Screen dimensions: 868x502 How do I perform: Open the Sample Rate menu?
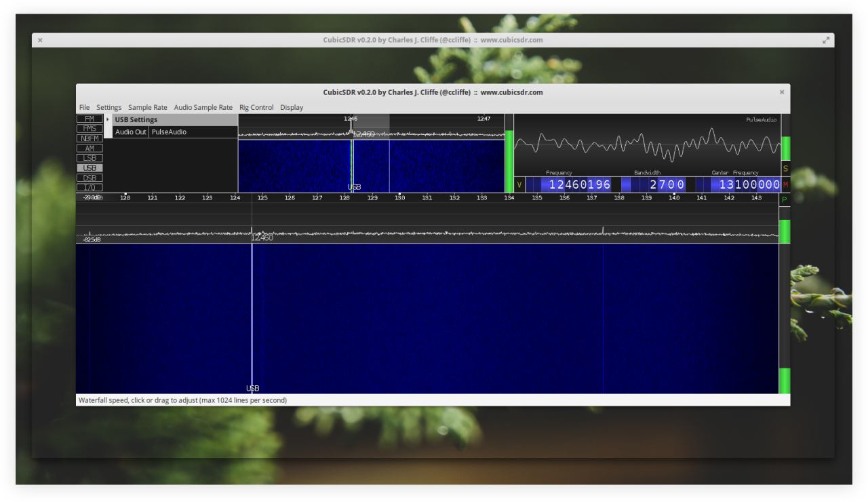click(147, 107)
